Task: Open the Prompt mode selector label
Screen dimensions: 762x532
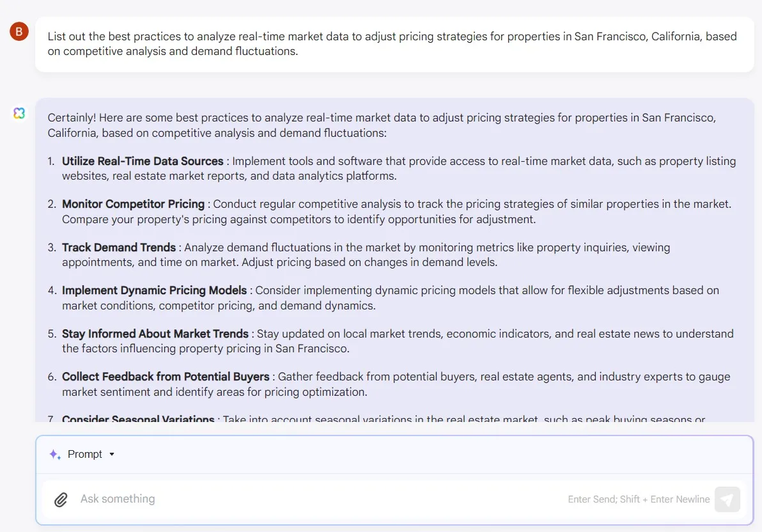Action: point(85,454)
